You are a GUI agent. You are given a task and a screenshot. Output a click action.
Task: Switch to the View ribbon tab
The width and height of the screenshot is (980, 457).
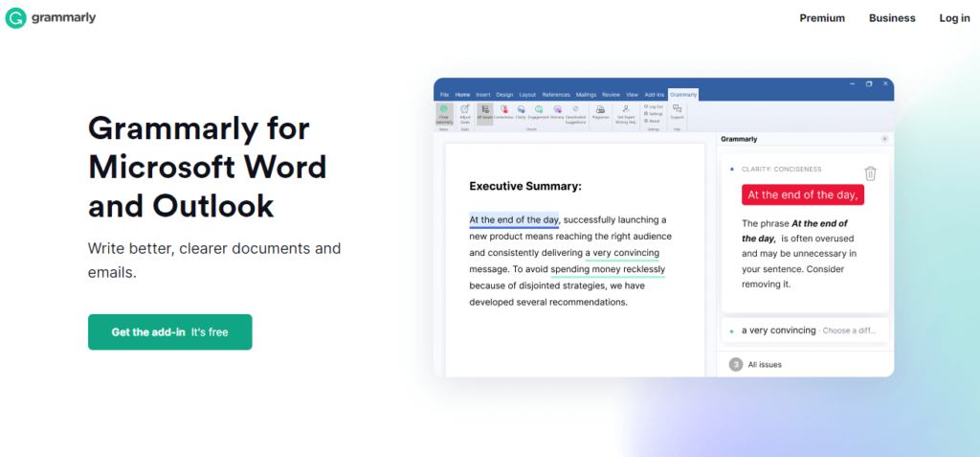point(632,95)
